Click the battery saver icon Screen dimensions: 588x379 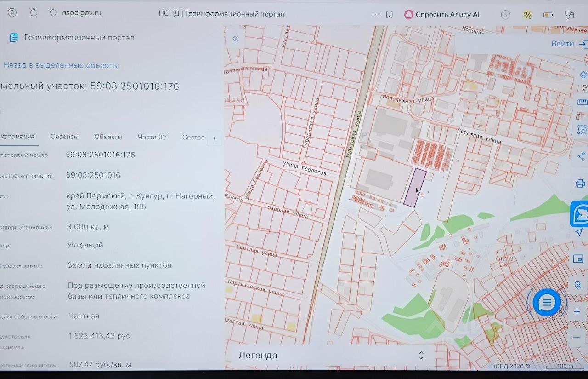pos(548,15)
